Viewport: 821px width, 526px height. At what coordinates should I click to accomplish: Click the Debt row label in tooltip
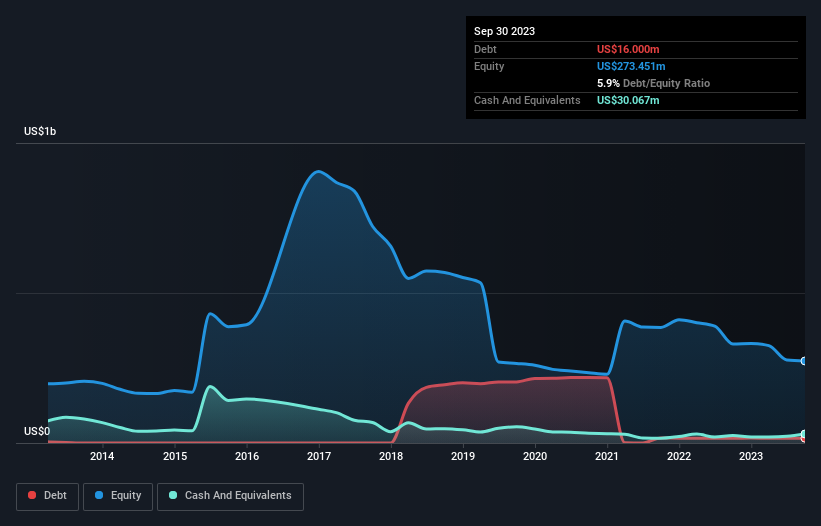(485, 49)
